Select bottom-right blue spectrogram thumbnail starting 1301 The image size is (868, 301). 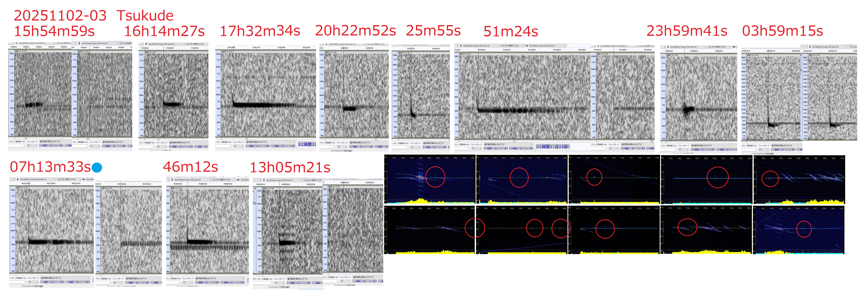pyautogui.click(x=799, y=230)
